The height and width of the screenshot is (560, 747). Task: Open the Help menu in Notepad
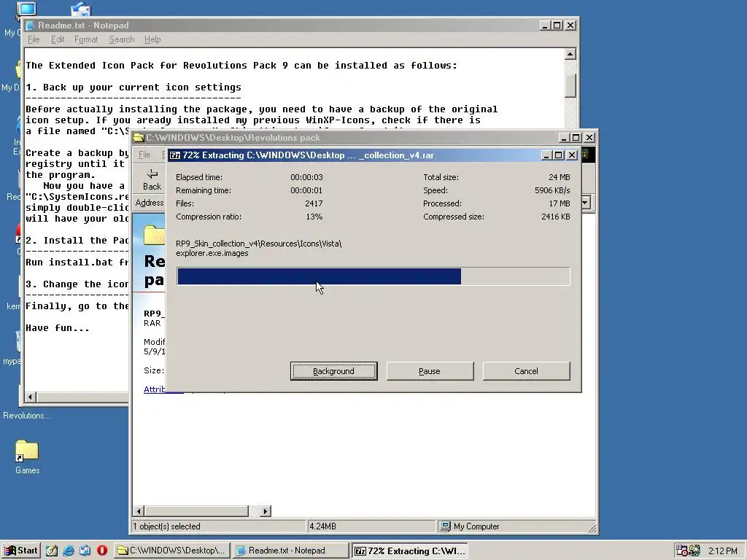pos(152,39)
